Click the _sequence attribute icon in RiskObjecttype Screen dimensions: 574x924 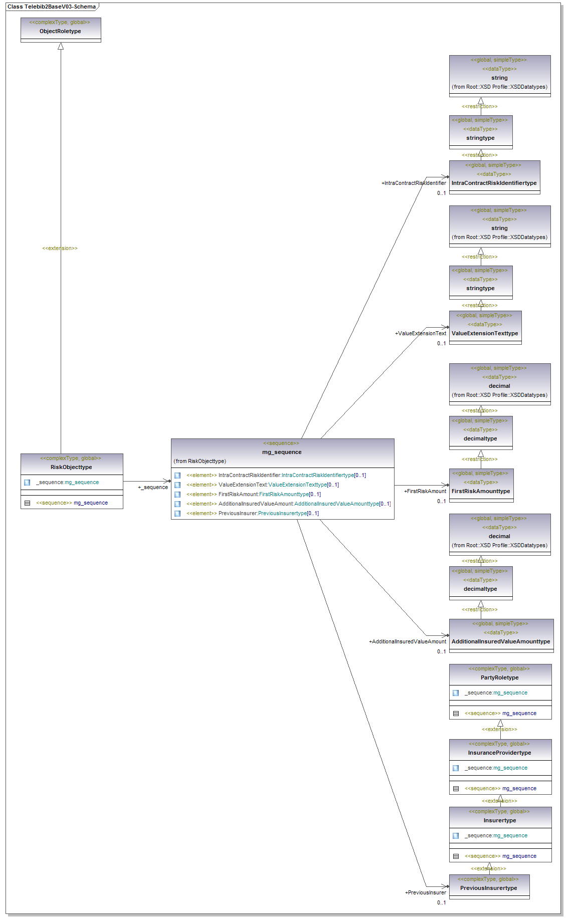pos(27,483)
